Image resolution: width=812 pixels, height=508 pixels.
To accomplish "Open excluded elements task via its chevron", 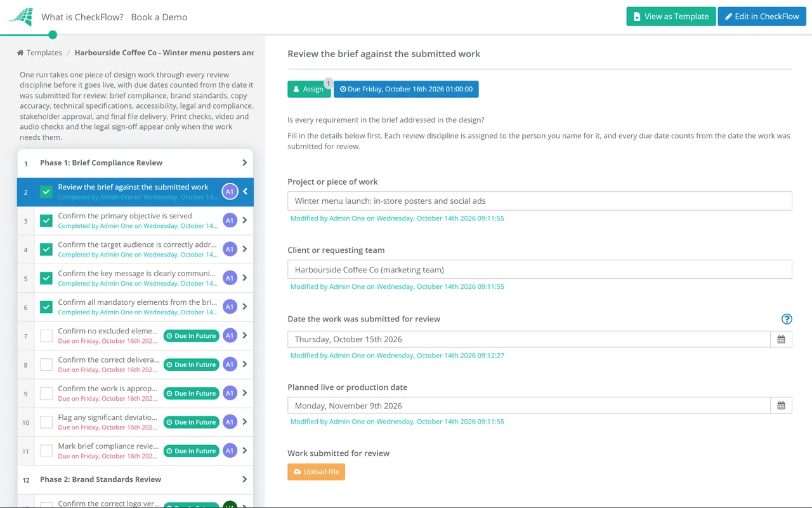I will click(x=245, y=335).
